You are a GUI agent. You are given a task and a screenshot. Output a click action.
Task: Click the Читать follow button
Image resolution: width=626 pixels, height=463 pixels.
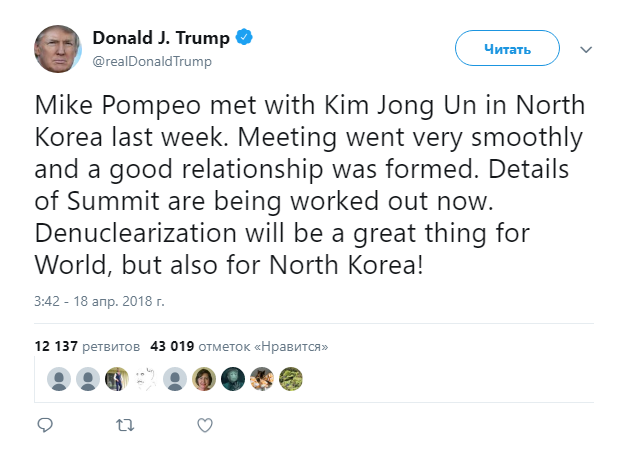pos(507,48)
